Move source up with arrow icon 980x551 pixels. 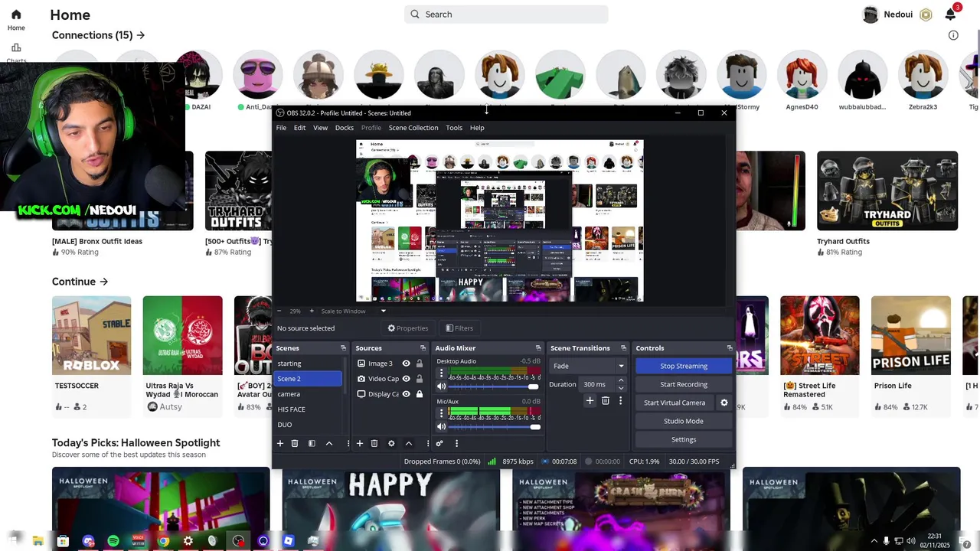click(x=409, y=443)
